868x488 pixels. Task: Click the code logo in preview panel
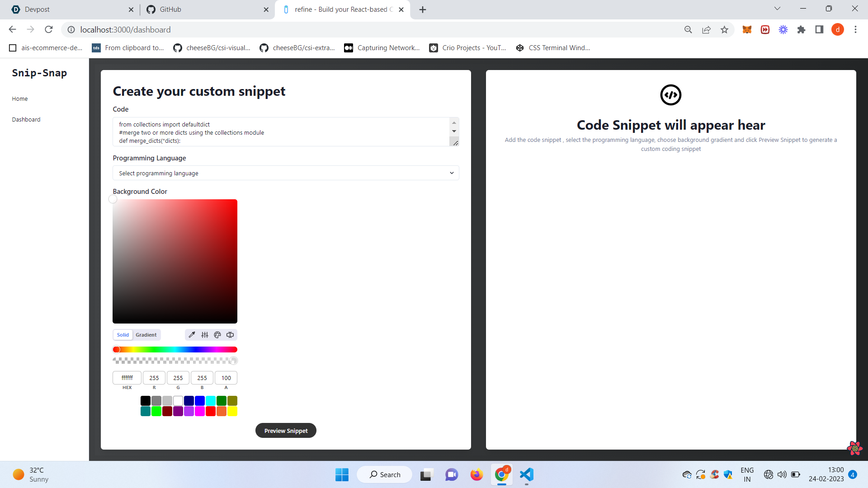(x=670, y=95)
